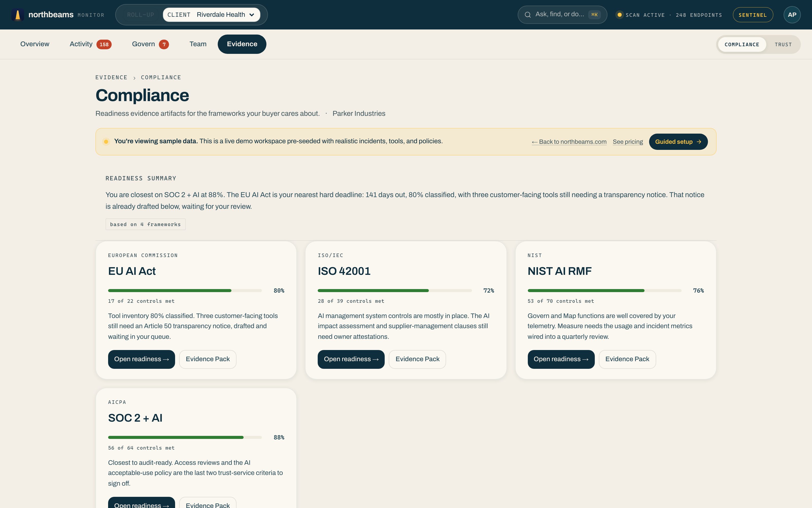Click the 'based on 4 frameworks' tag
The image size is (812, 508).
(145, 225)
